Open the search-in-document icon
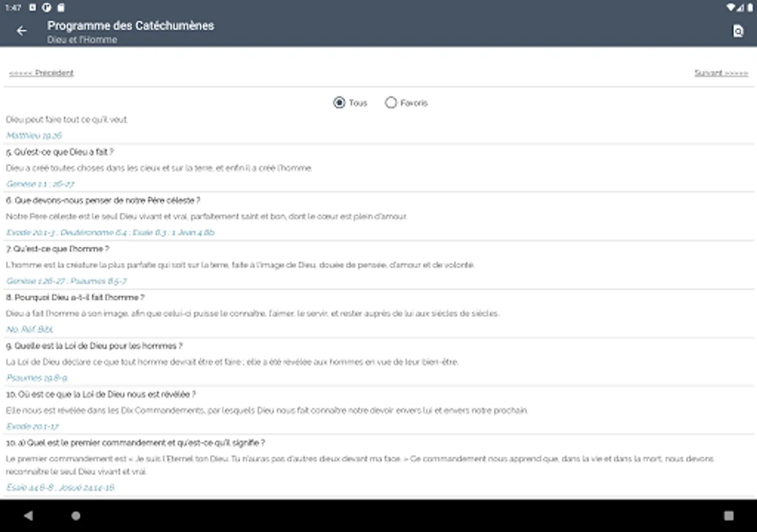The image size is (757, 532). point(737,31)
